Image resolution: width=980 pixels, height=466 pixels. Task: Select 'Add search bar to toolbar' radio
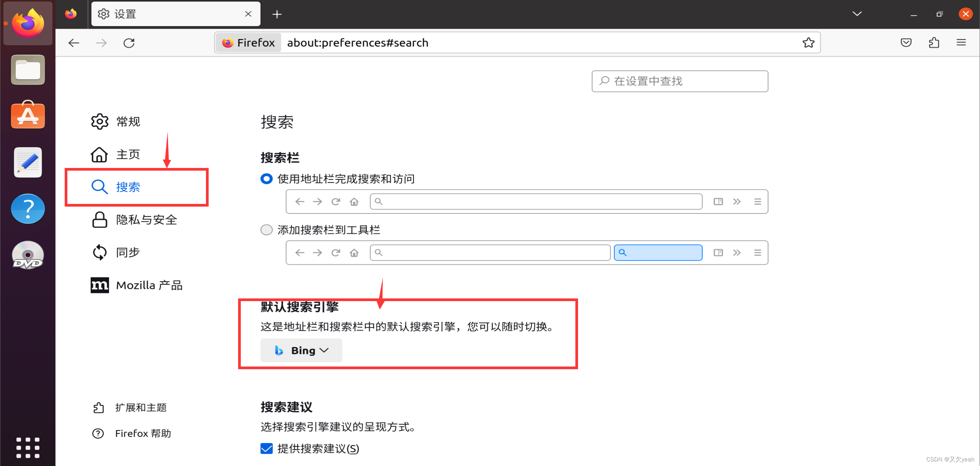(x=266, y=230)
